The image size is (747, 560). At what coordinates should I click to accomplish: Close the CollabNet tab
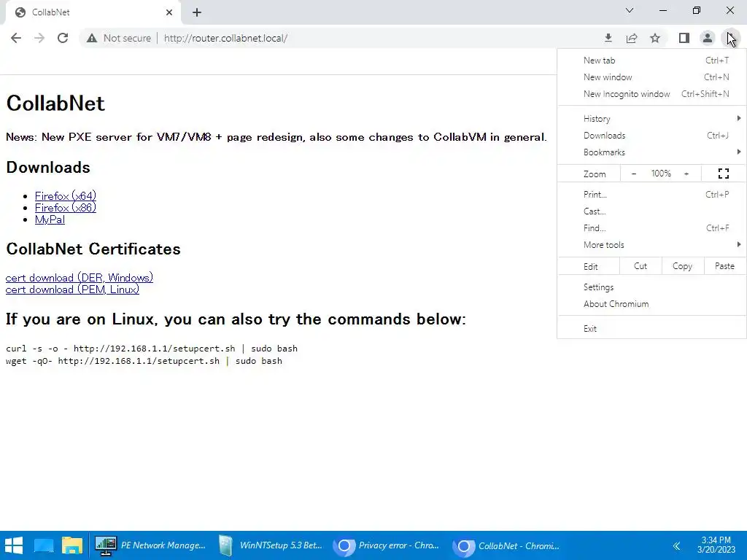pyautogui.click(x=169, y=12)
